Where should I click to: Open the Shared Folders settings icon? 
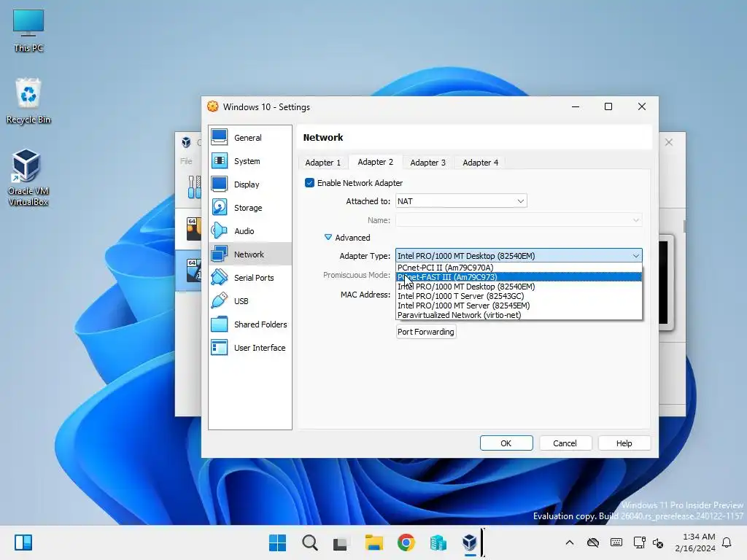(219, 324)
